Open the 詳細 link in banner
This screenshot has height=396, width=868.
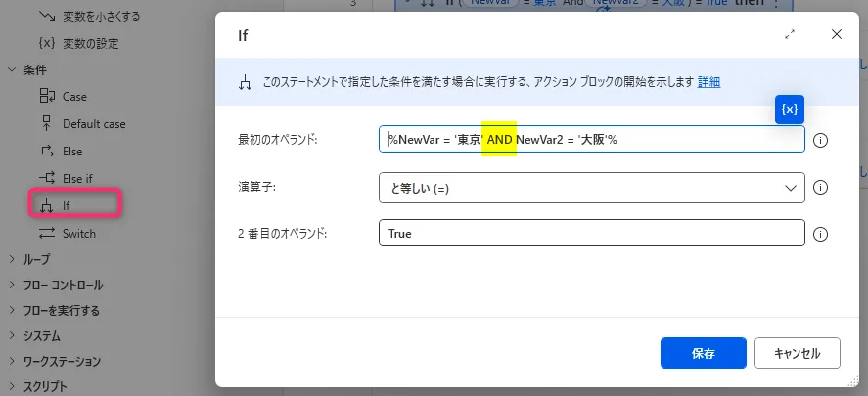coord(708,81)
